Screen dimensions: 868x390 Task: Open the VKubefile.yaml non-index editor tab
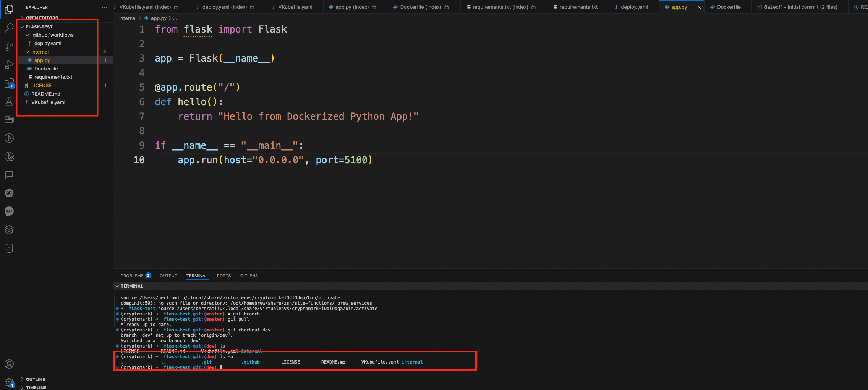(x=295, y=7)
